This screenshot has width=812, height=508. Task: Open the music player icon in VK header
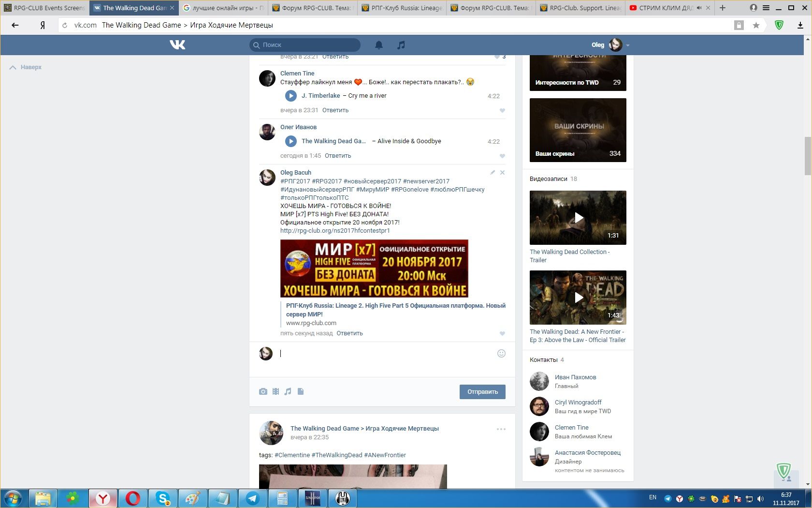(x=401, y=45)
